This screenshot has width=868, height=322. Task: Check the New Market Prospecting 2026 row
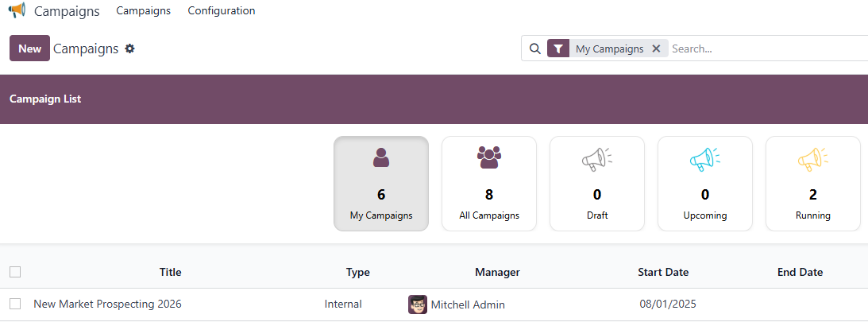pos(15,304)
